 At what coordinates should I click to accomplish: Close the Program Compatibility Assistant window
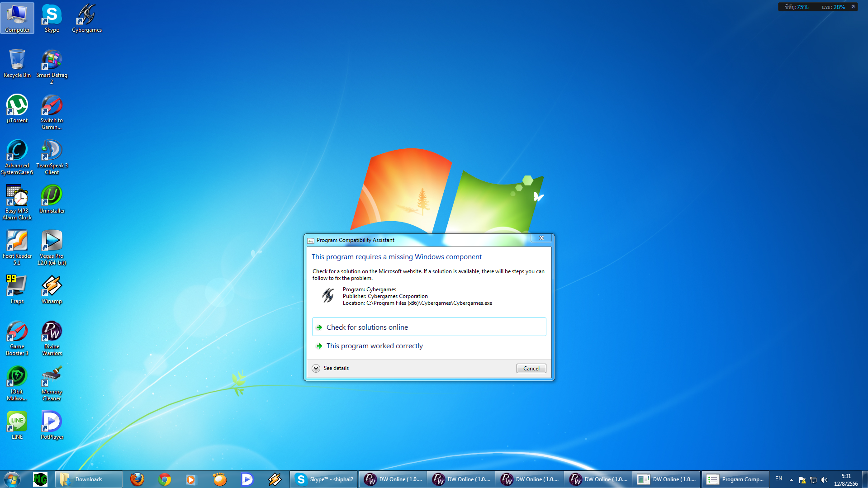(x=541, y=238)
